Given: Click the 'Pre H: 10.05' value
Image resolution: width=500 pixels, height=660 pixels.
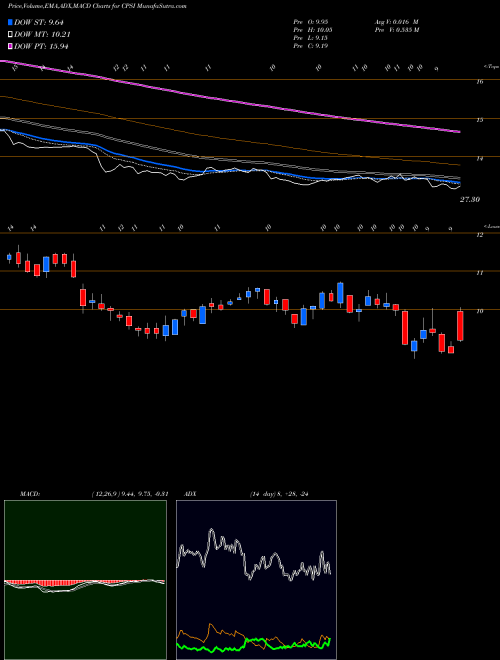Looking at the screenshot, I should coord(315,30).
